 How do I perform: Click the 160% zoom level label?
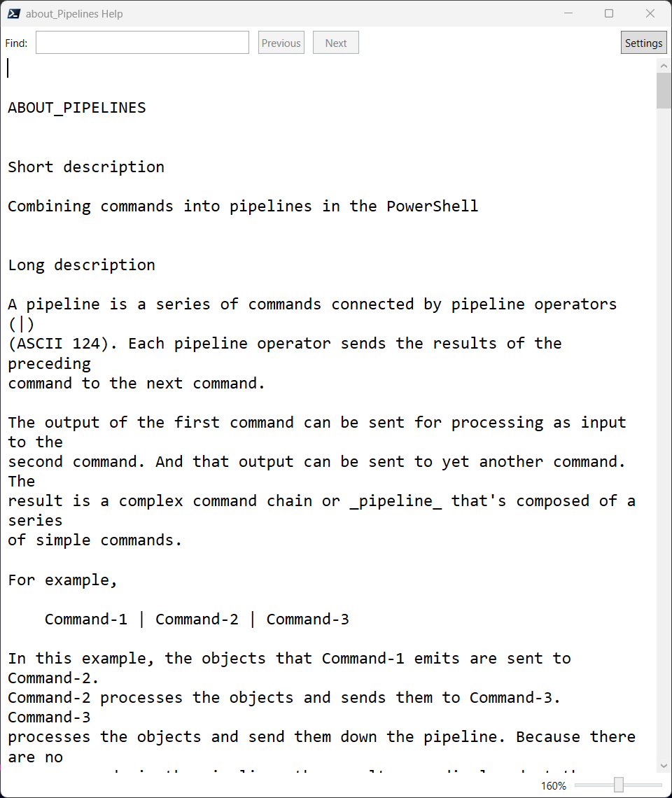point(554,786)
